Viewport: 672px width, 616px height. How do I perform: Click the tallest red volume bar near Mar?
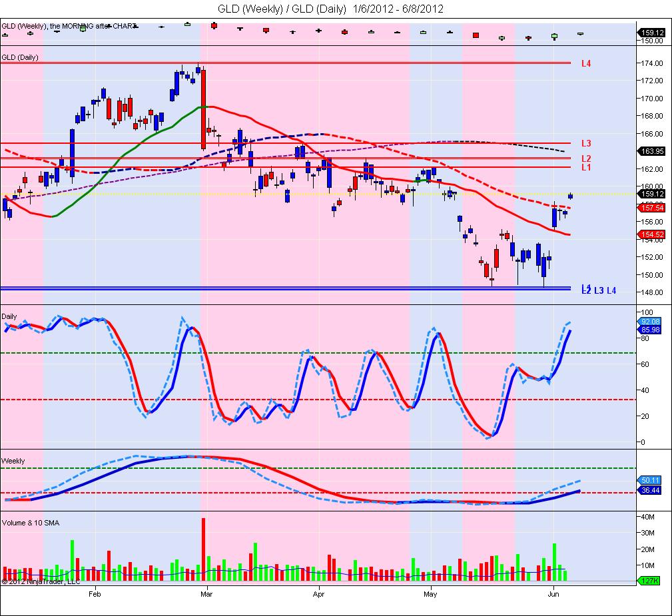pos(203,549)
